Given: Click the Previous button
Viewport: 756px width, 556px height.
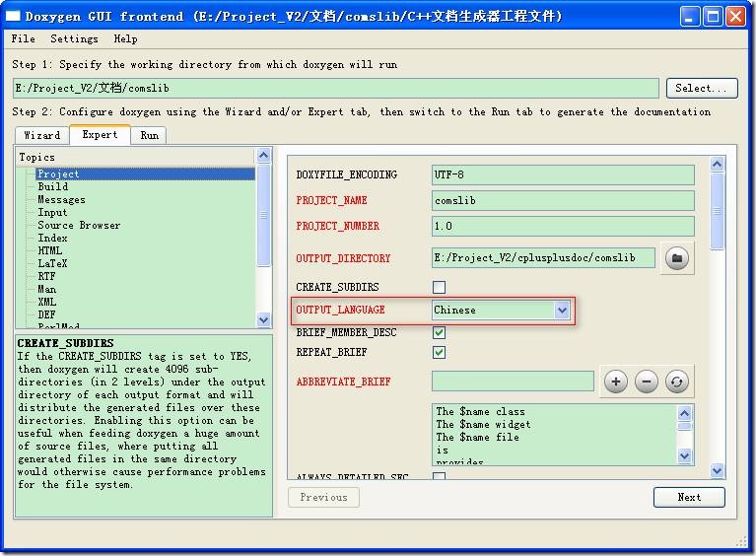Looking at the screenshot, I should coord(323,497).
